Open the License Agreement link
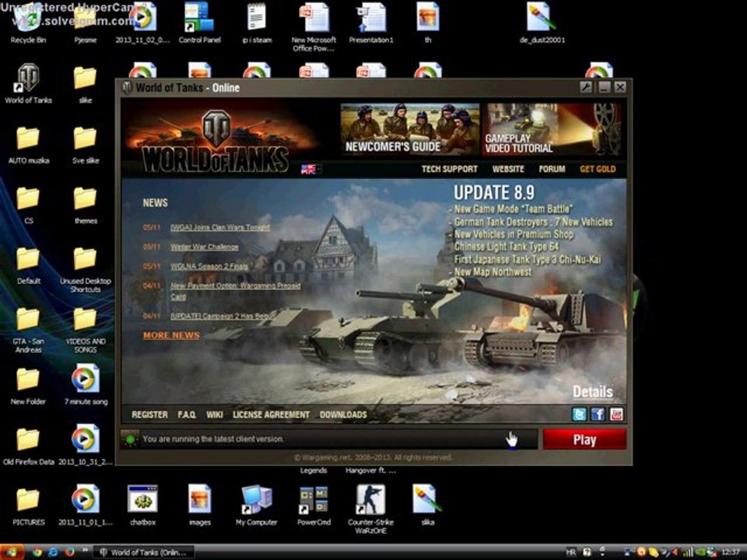Image resolution: width=747 pixels, height=560 pixels. [271, 415]
